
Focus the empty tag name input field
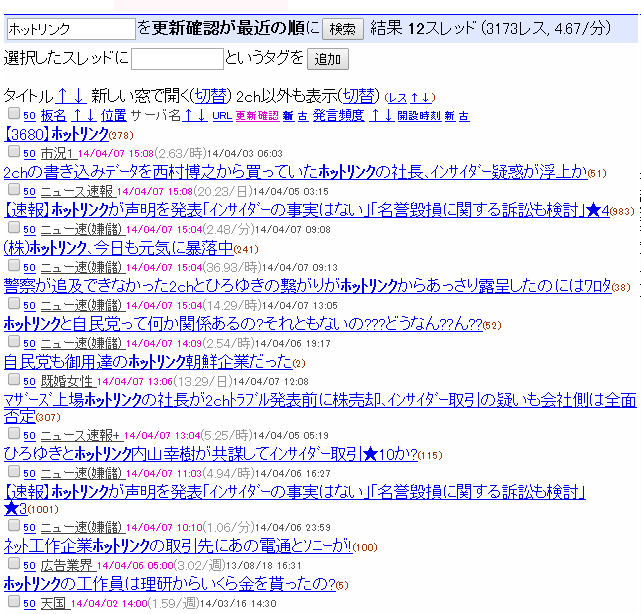coord(177,59)
